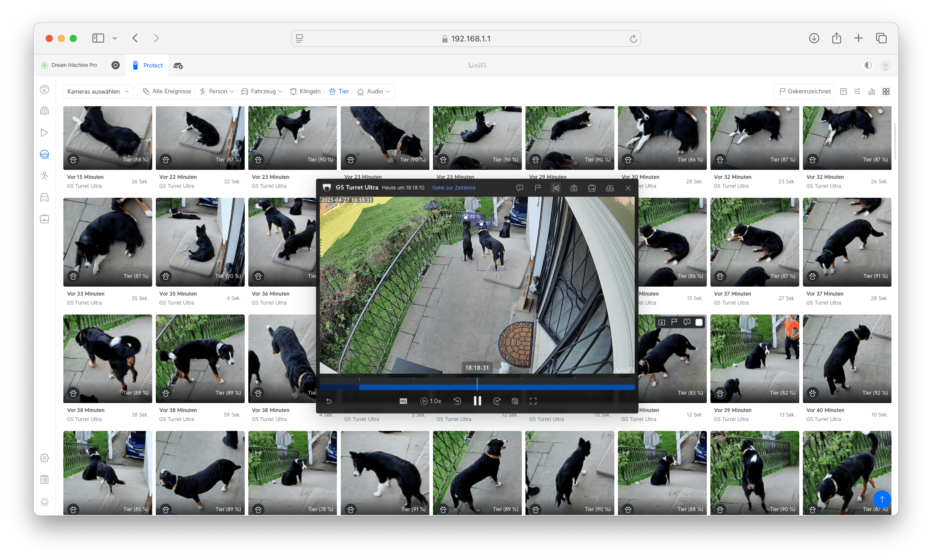Screen dimensions: 932x560
Task: Switch to grid view layout icon
Action: pos(886,91)
